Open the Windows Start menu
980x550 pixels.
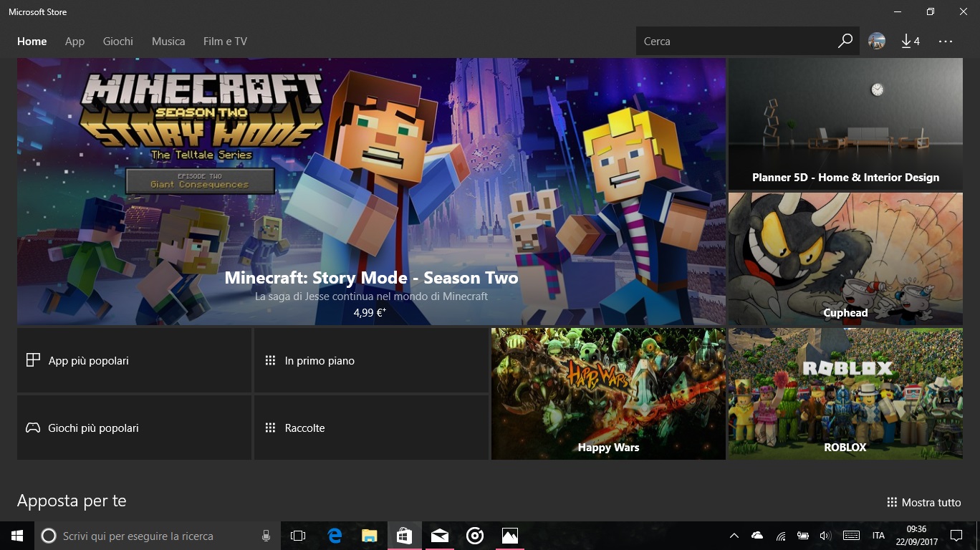(x=17, y=536)
